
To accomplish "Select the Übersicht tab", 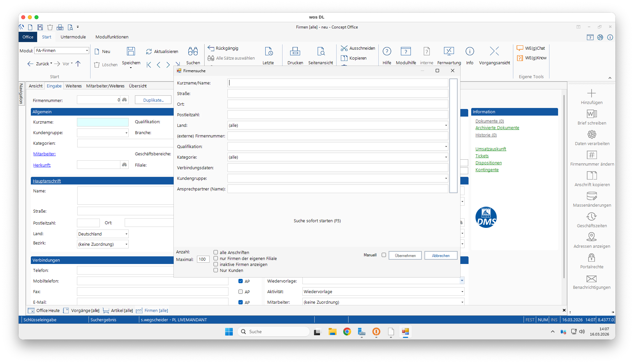I will pyautogui.click(x=138, y=86).
